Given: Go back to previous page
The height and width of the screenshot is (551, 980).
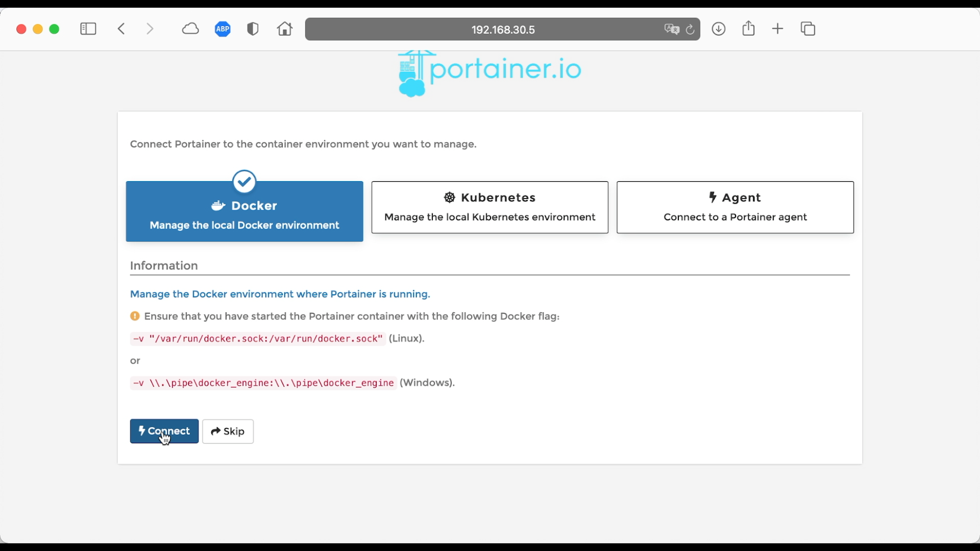Looking at the screenshot, I should (121, 29).
